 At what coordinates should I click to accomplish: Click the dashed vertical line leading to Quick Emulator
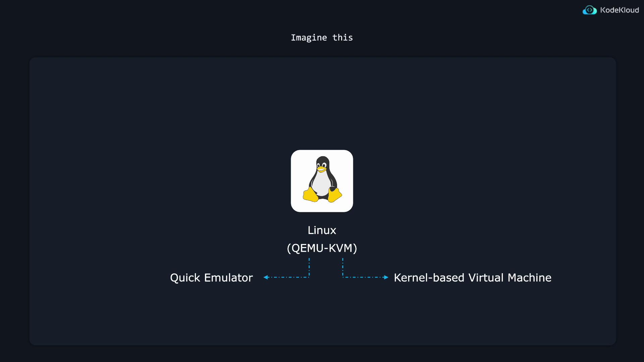tap(309, 267)
